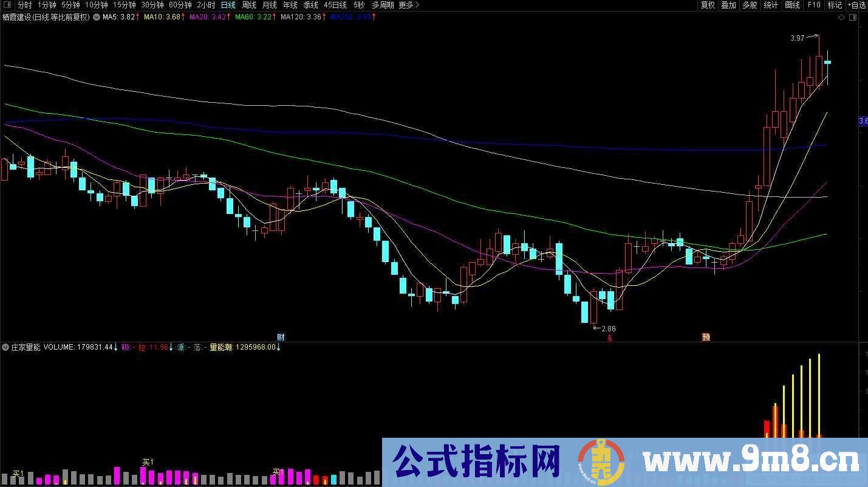The height and width of the screenshot is (487, 868).
Task: Click the first 买1 signal in the volume panel
Action: click(x=18, y=473)
